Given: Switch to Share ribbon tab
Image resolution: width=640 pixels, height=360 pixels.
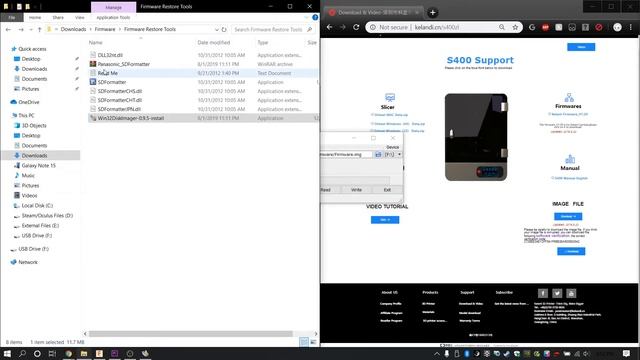Looking at the screenshot, I should 58,18.
